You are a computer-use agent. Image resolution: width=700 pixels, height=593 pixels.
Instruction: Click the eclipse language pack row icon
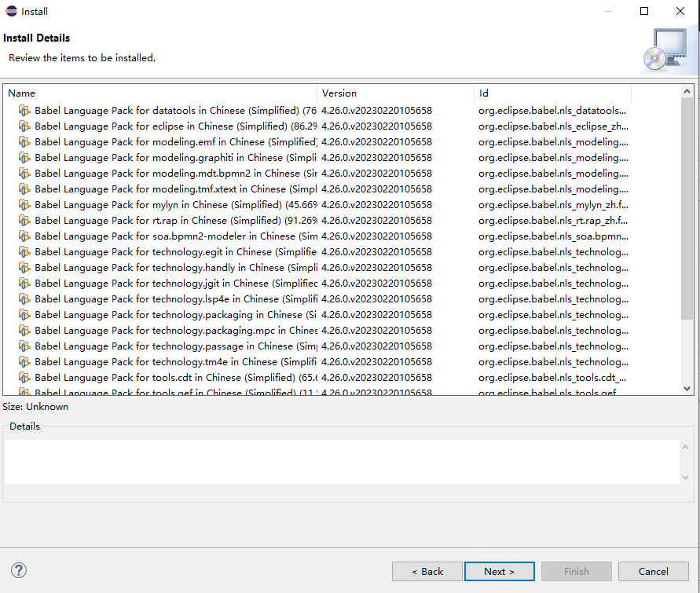click(24, 126)
